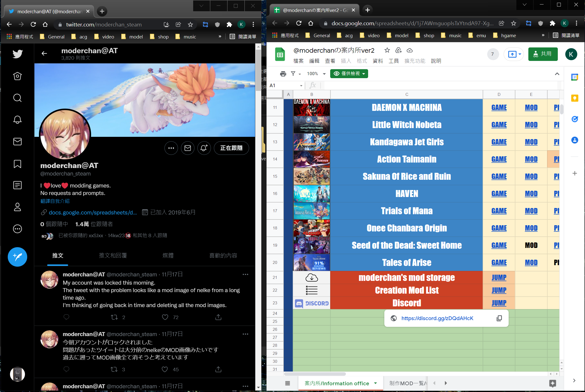Viewport: 585px width, 392px height.
Task: Open the 100% zoom dropdown
Action: click(x=316, y=74)
